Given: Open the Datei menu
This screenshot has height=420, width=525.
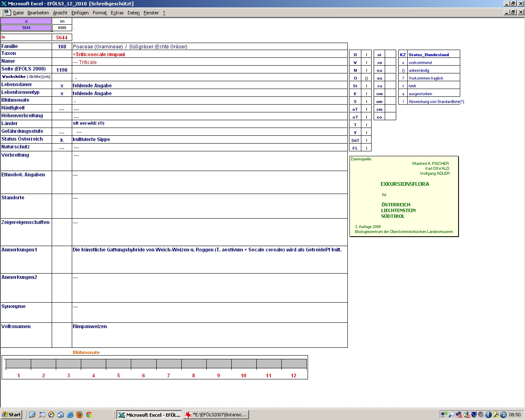Looking at the screenshot, I should click(18, 13).
